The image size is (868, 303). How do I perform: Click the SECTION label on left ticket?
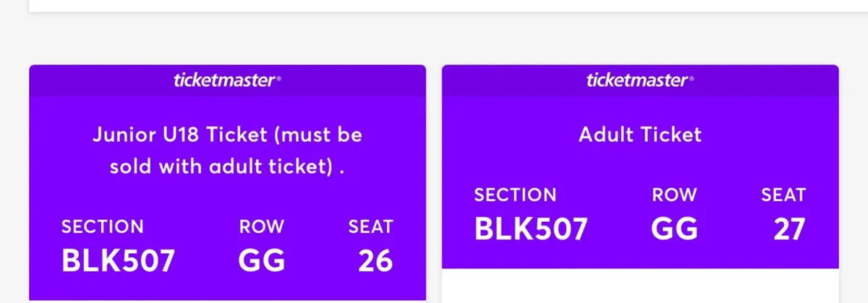click(x=103, y=226)
